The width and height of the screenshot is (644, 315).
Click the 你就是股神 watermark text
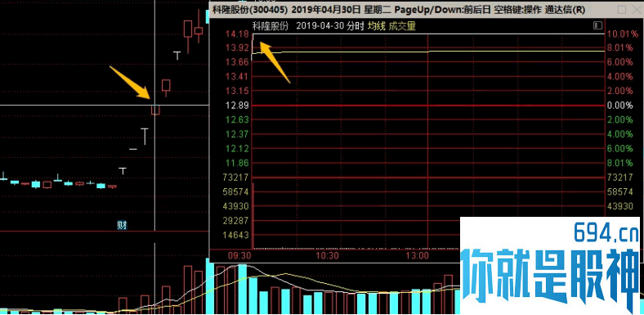[x=550, y=279]
